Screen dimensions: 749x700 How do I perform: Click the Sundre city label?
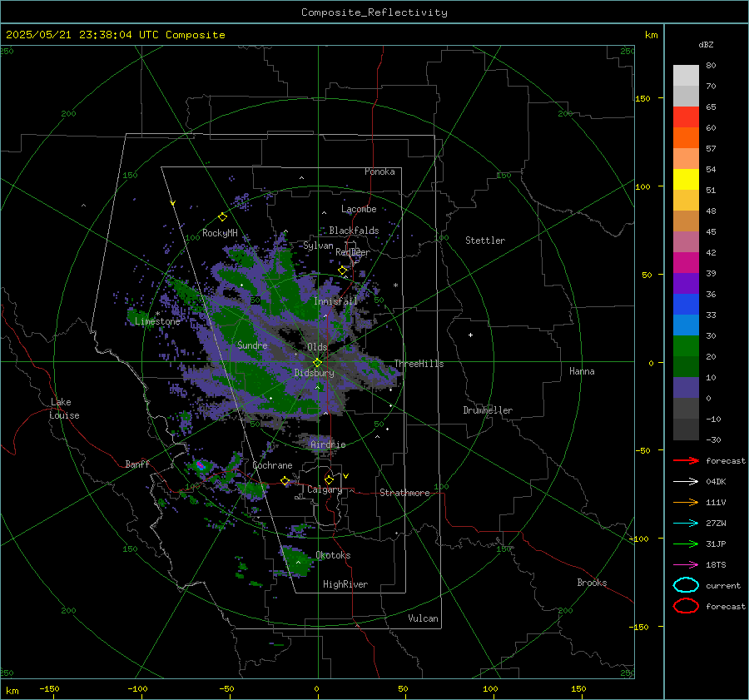click(x=252, y=345)
